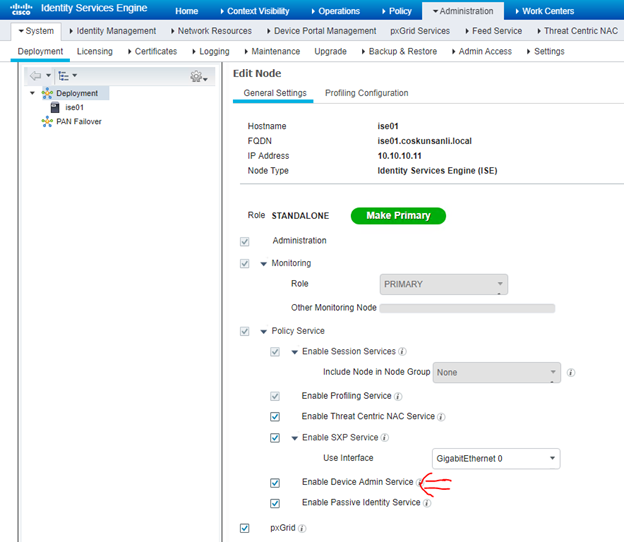Open the Operations menu

point(336,11)
